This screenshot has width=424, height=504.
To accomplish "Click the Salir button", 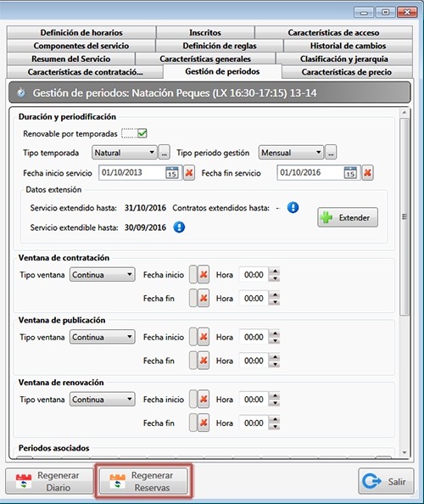I will point(386,481).
